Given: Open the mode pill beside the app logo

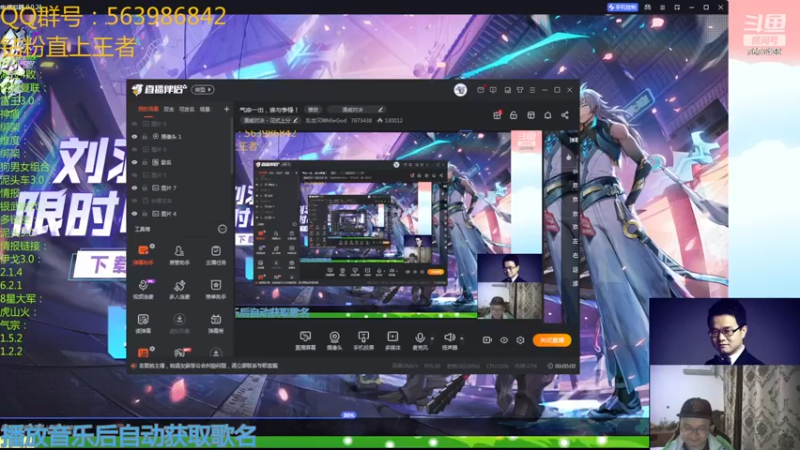Looking at the screenshot, I should [x=203, y=89].
